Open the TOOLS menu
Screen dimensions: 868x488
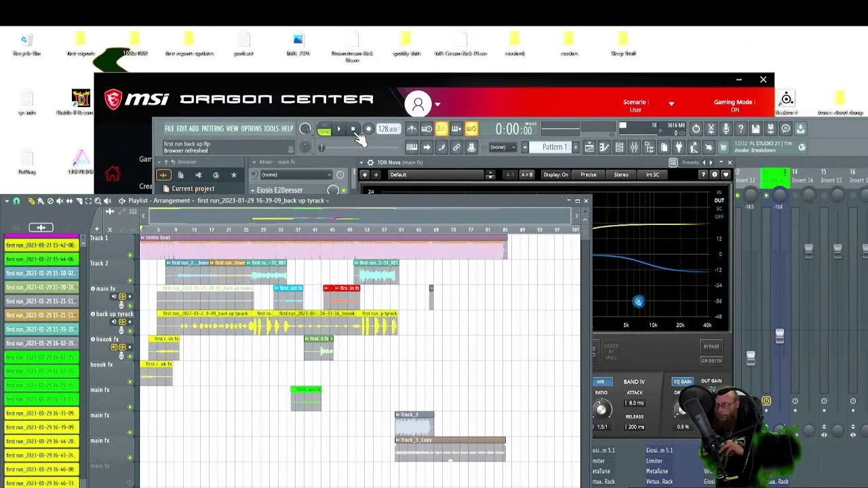tap(271, 129)
